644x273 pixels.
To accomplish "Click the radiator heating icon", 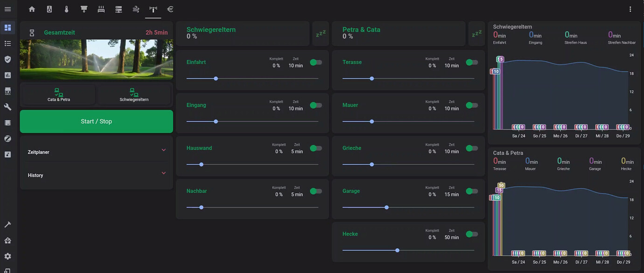I will click(101, 9).
